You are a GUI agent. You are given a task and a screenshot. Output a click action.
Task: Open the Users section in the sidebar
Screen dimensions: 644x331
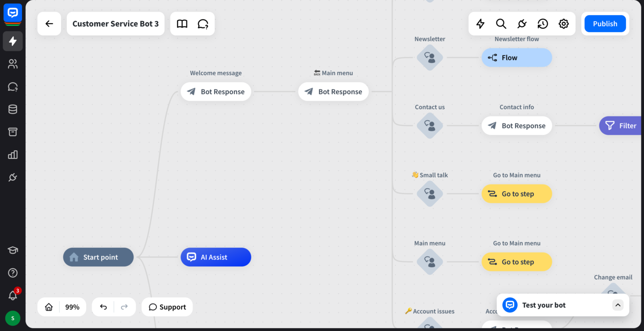click(x=13, y=64)
